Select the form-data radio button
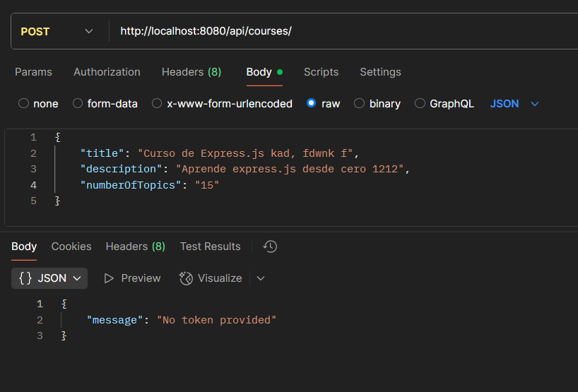This screenshot has width=578, height=392. pyautogui.click(x=78, y=103)
